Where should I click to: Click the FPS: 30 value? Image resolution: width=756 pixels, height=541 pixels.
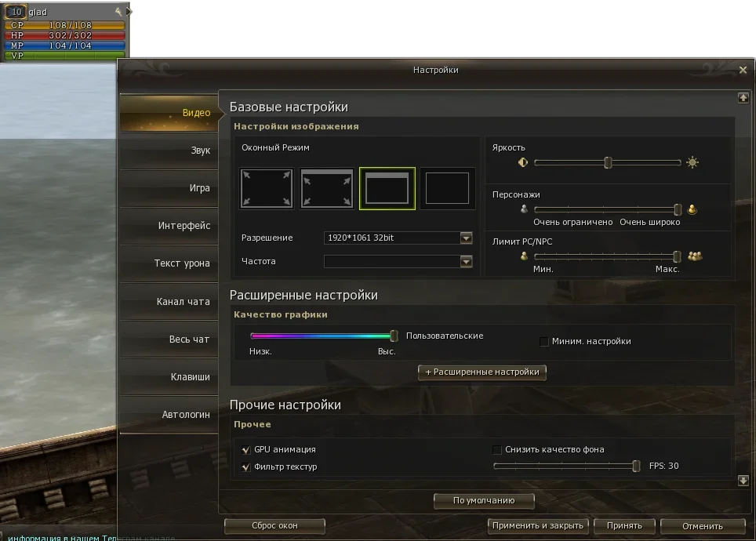(664, 466)
